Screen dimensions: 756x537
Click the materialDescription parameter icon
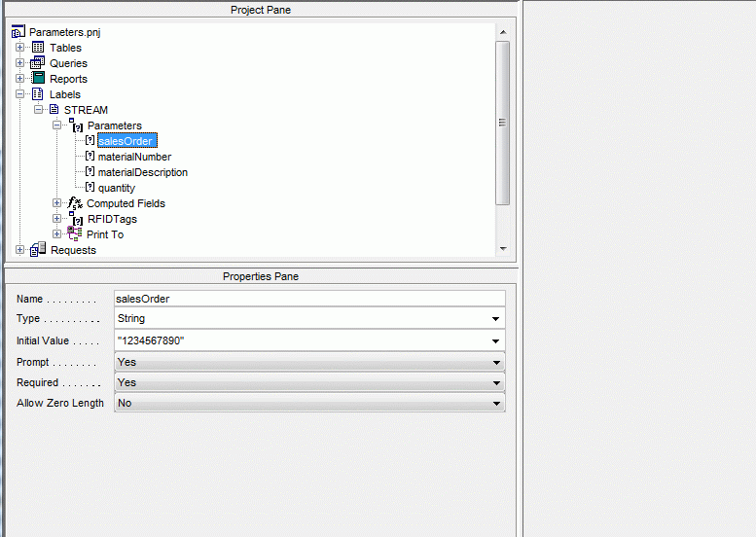pyautogui.click(x=90, y=171)
